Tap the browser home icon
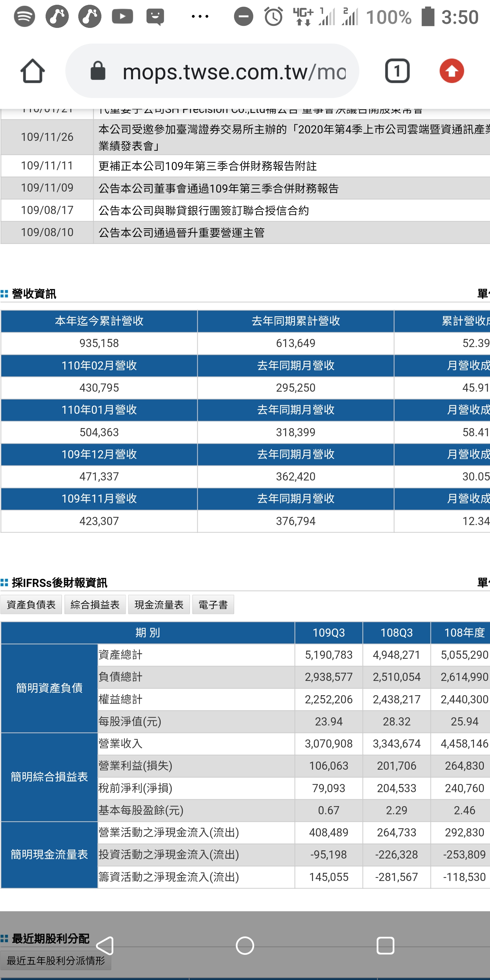Viewport: 490px width, 980px height. tap(32, 71)
